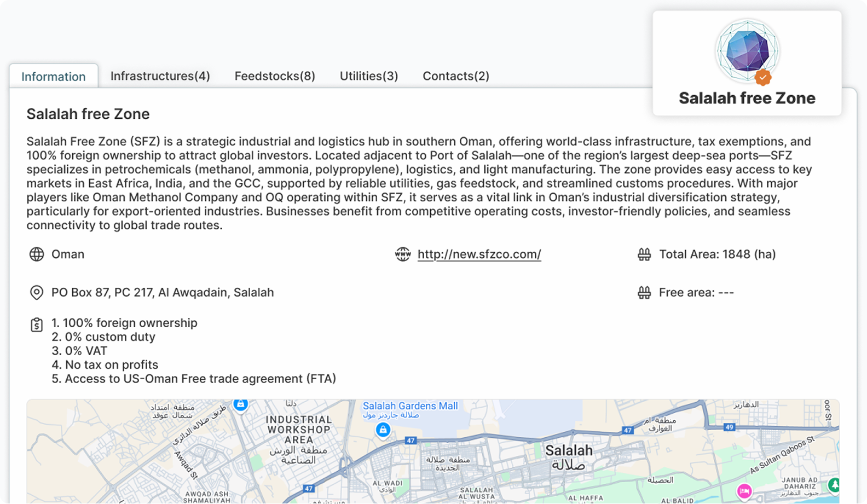Click the area icon beside Total Area
867x504 pixels.
click(x=644, y=254)
